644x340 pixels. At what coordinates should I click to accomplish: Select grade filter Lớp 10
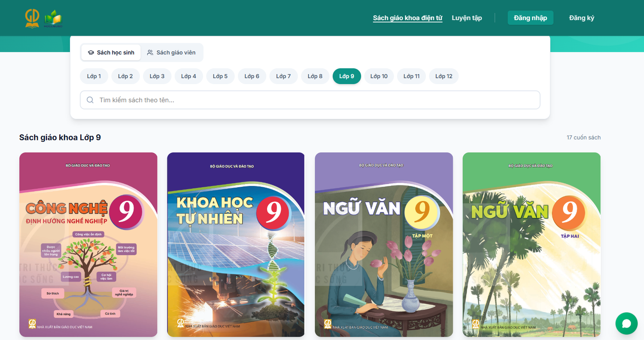pos(379,76)
